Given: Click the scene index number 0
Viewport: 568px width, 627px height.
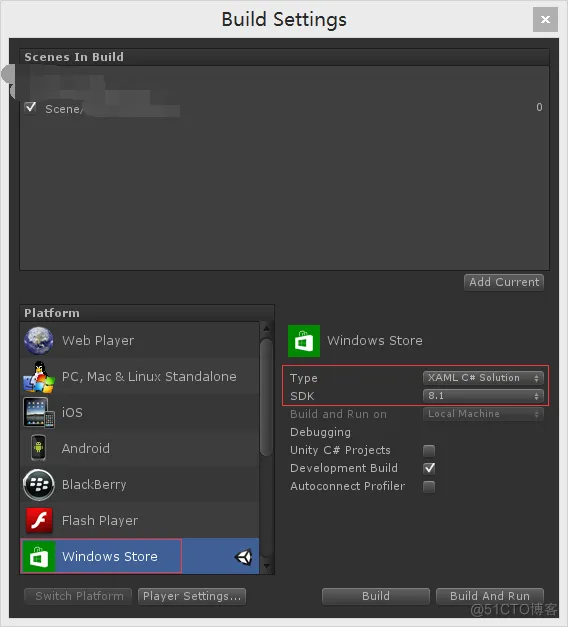Looking at the screenshot, I should [539, 107].
